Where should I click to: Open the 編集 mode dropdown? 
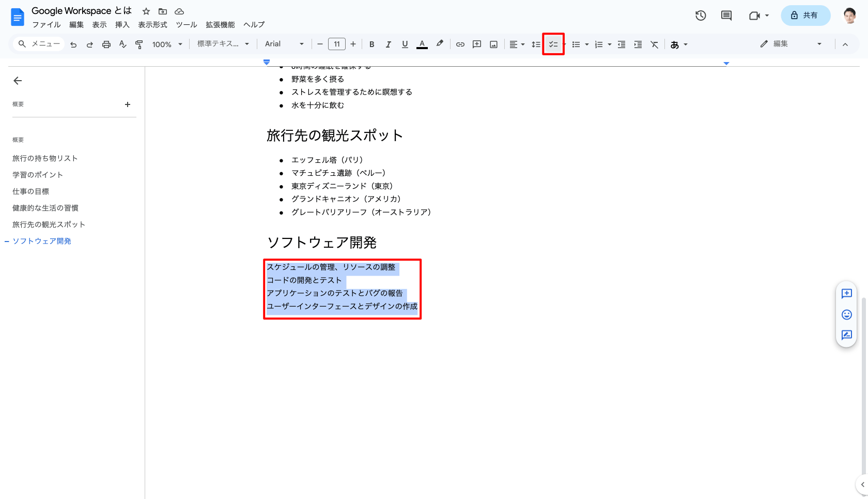coord(791,44)
